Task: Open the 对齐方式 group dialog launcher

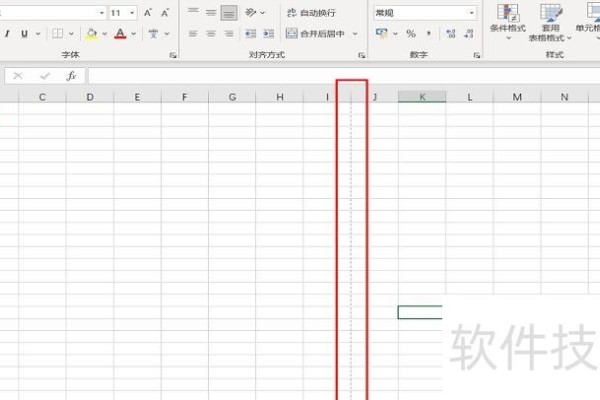Action: (x=362, y=56)
